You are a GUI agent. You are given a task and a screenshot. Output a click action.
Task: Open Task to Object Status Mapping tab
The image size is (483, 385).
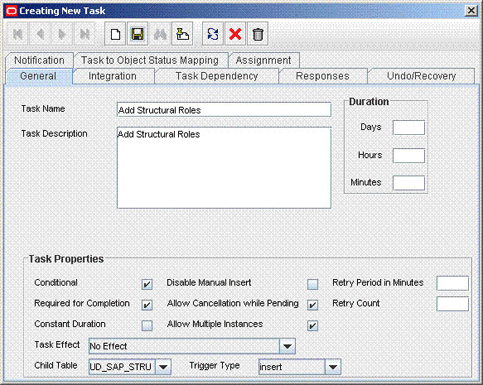pyautogui.click(x=150, y=60)
